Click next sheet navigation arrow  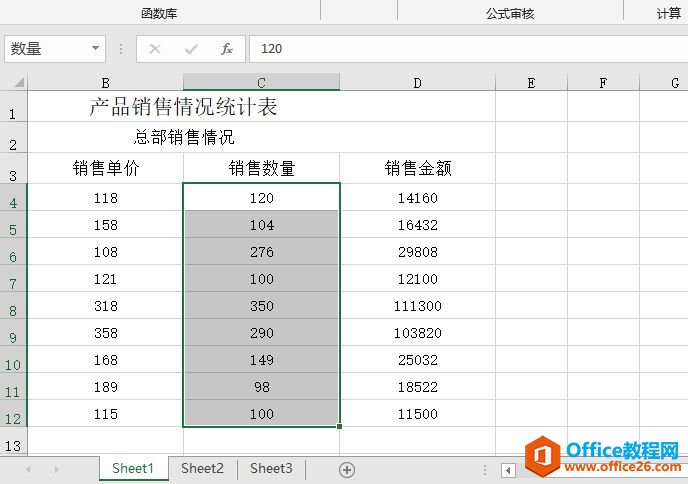click(x=56, y=470)
